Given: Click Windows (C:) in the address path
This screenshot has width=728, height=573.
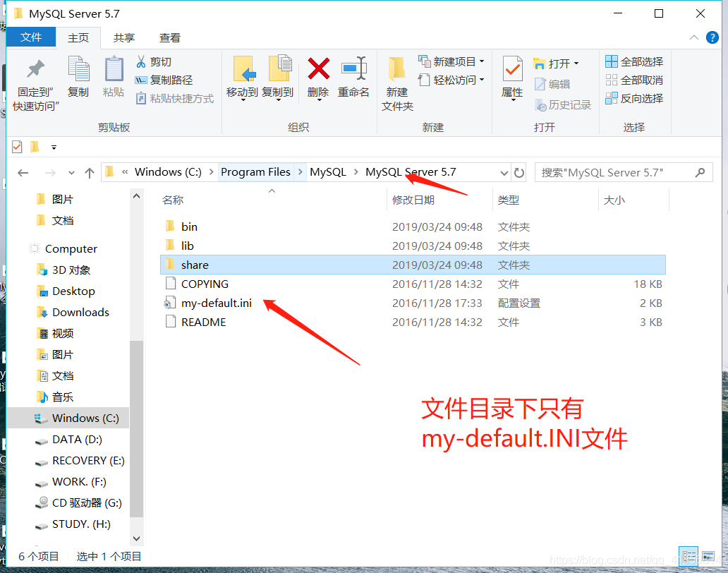Looking at the screenshot, I should 168,172.
